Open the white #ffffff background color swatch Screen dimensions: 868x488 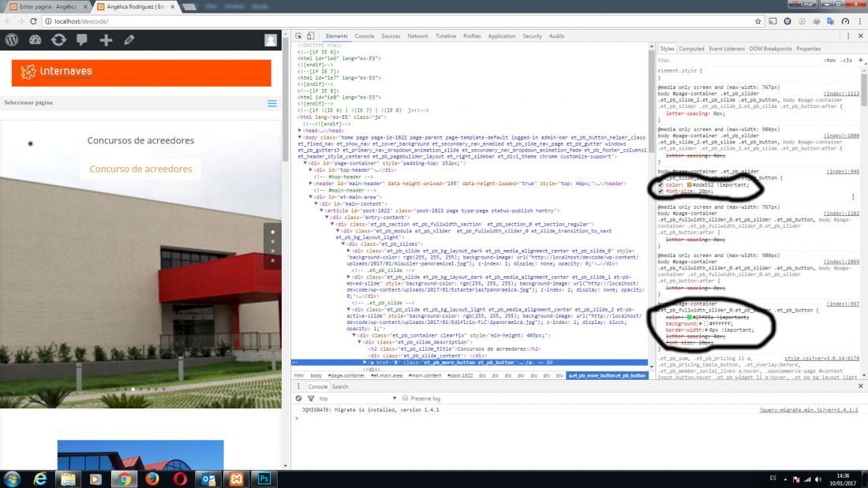coord(707,323)
